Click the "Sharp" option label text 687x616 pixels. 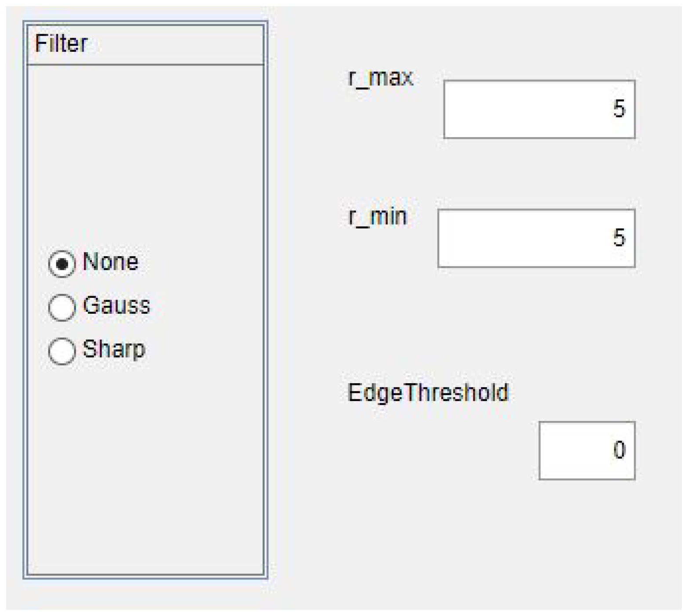pyautogui.click(x=114, y=349)
